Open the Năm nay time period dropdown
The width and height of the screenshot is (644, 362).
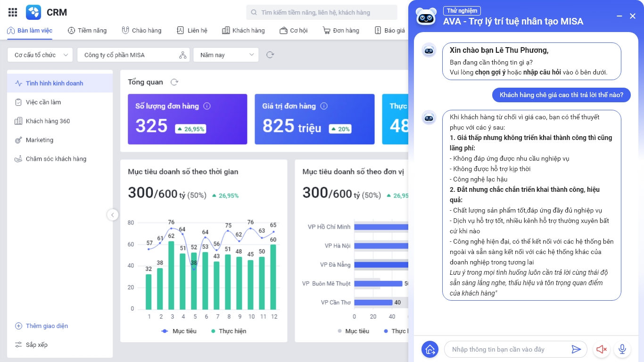click(x=225, y=55)
